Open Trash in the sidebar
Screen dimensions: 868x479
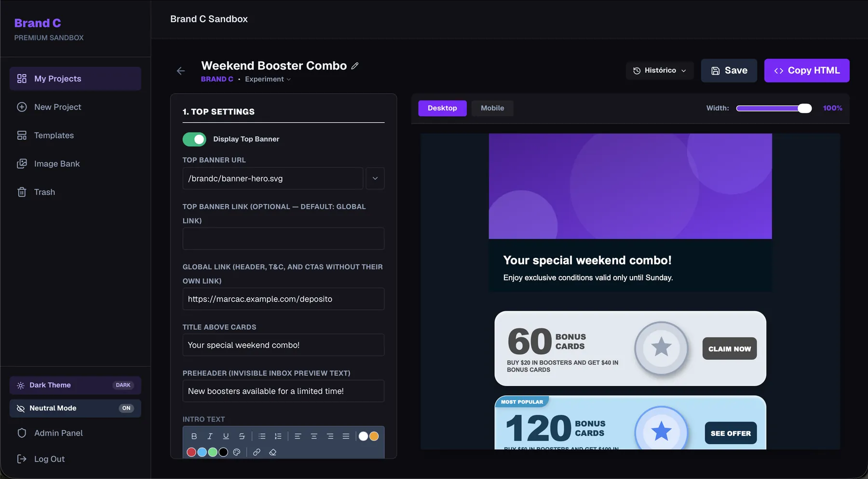(75, 192)
